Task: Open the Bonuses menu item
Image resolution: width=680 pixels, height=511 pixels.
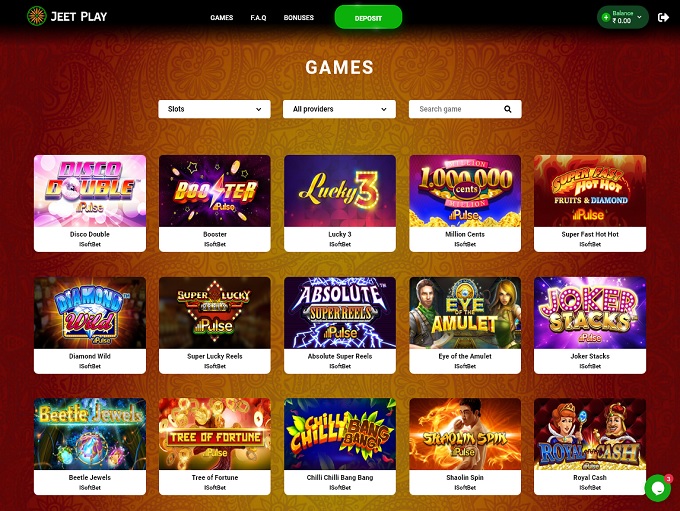Action: pos(298,18)
